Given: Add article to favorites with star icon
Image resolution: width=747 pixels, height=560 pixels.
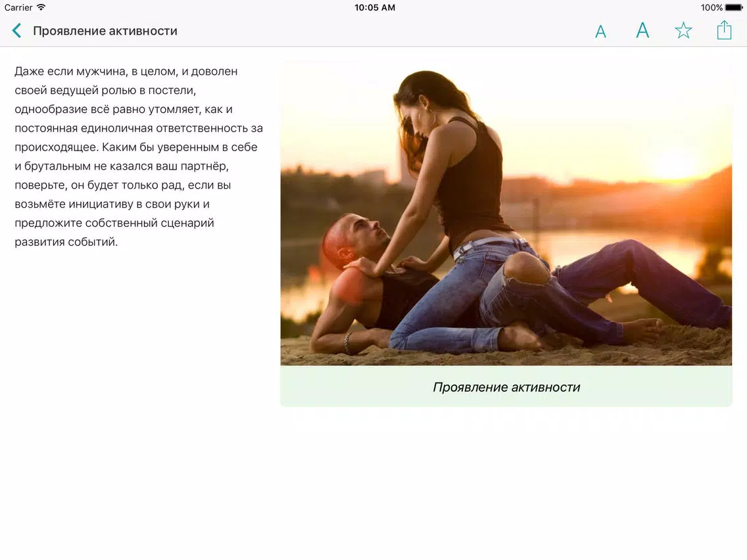Looking at the screenshot, I should (x=684, y=30).
